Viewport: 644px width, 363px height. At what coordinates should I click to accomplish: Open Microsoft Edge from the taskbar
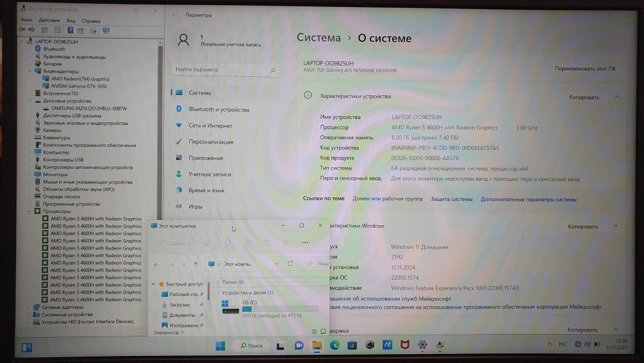pos(334,346)
